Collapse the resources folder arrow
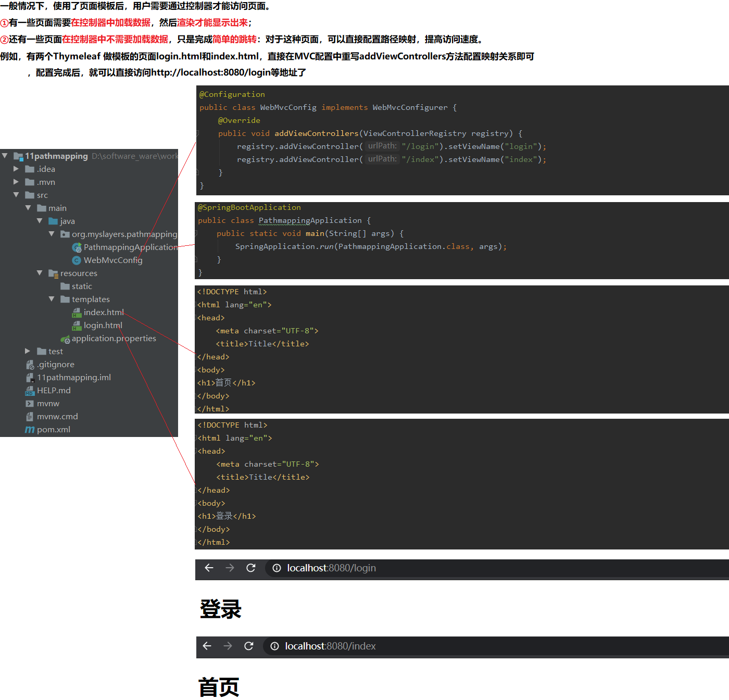The image size is (729, 700). (40, 273)
